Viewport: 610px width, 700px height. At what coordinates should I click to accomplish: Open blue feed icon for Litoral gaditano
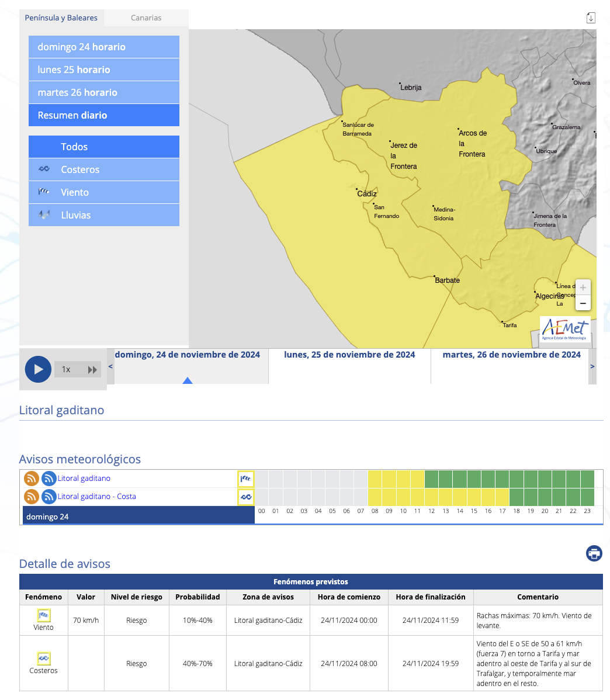(x=48, y=479)
